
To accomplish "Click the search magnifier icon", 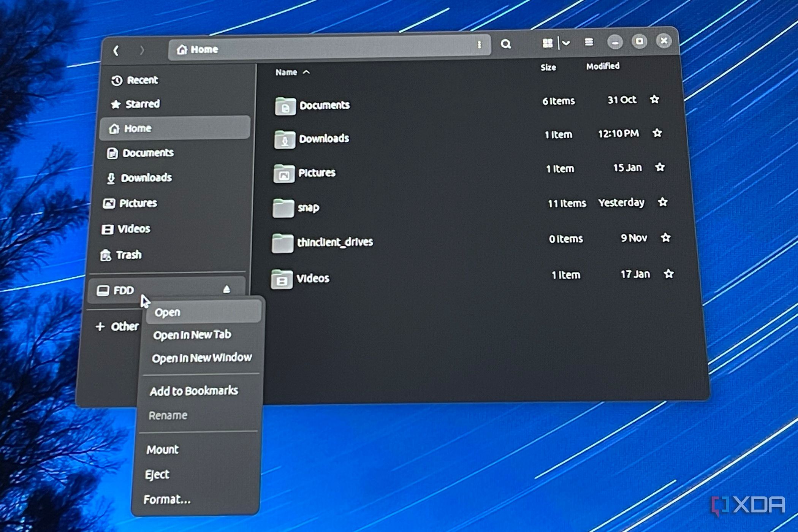I will [x=505, y=44].
